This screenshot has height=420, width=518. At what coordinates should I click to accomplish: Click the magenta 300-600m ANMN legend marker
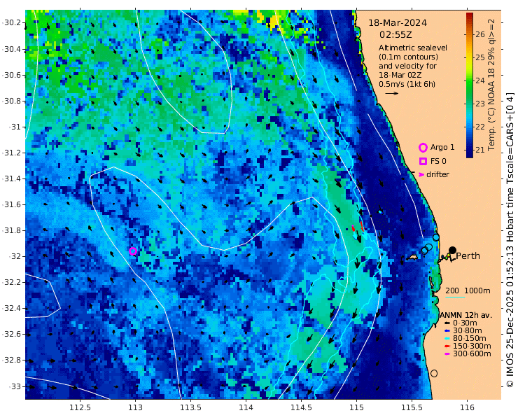click(447, 354)
